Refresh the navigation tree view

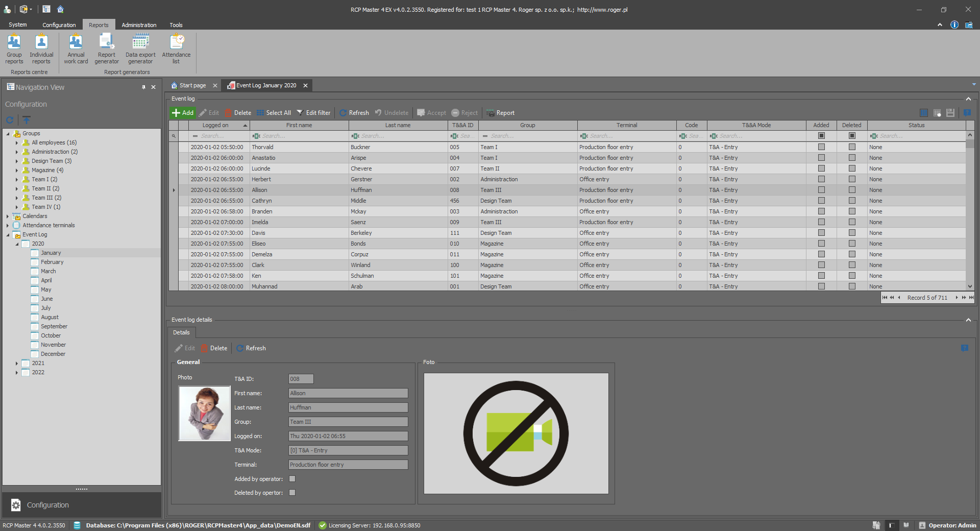[10, 120]
